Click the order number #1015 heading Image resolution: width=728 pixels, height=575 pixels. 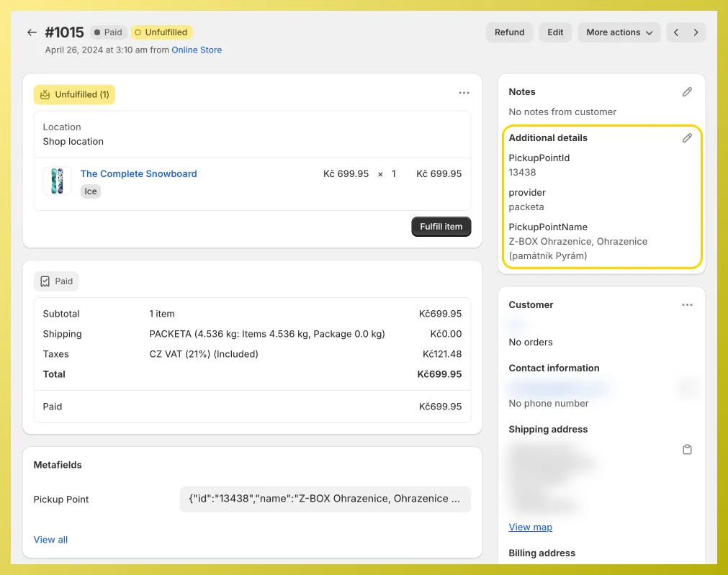coord(64,32)
